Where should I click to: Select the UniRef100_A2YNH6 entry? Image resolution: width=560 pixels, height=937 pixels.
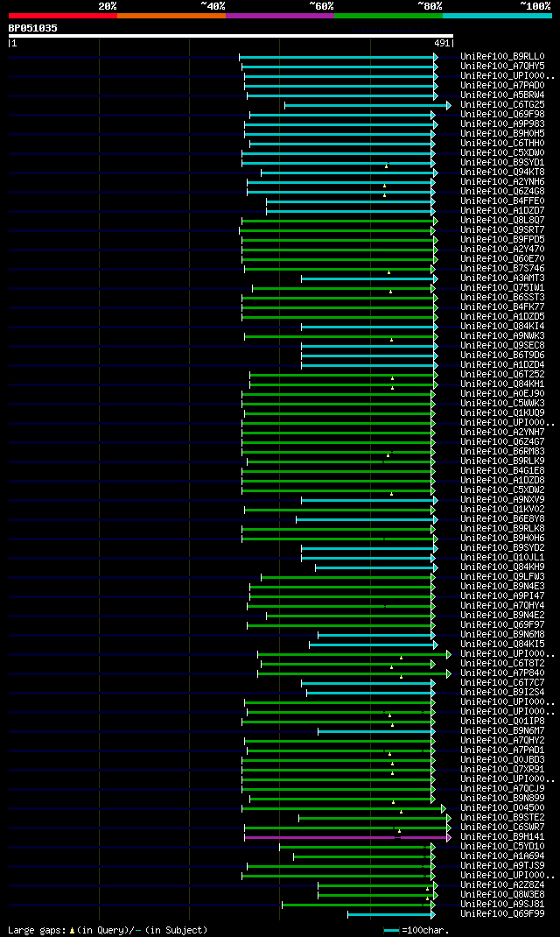[x=502, y=181]
